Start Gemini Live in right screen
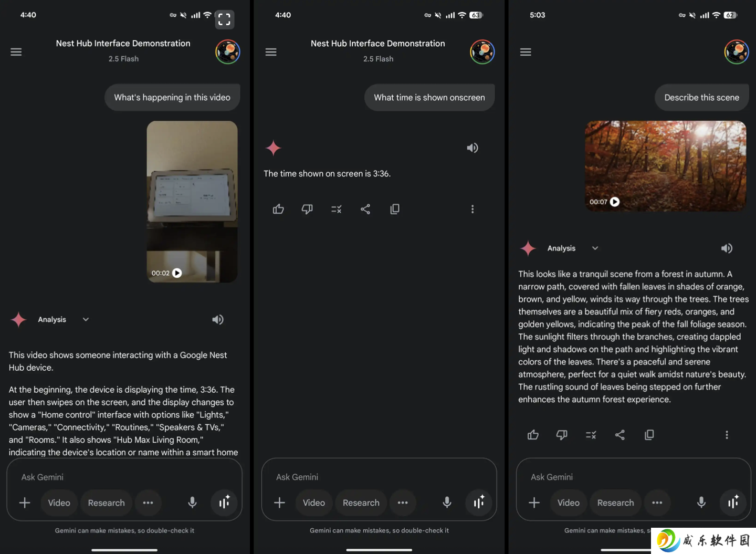 (x=733, y=503)
